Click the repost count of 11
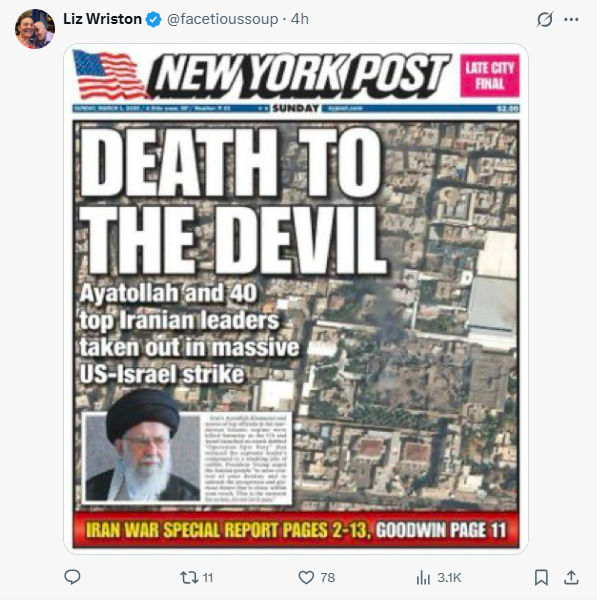 pyautogui.click(x=208, y=577)
